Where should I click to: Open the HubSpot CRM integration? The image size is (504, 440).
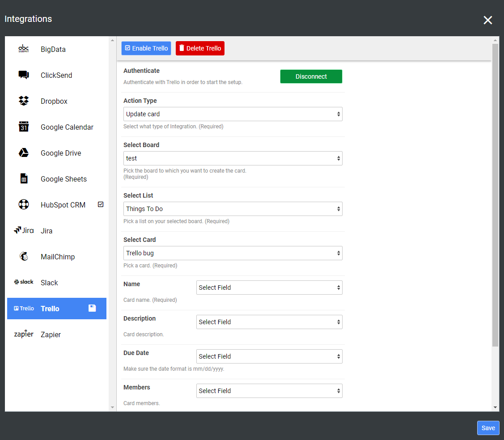coord(56,205)
